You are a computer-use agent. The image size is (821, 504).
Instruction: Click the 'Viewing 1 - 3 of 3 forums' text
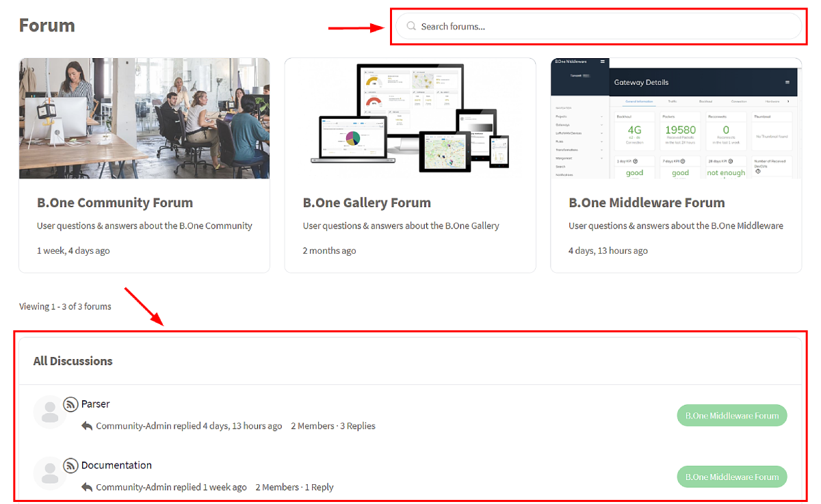coord(65,306)
